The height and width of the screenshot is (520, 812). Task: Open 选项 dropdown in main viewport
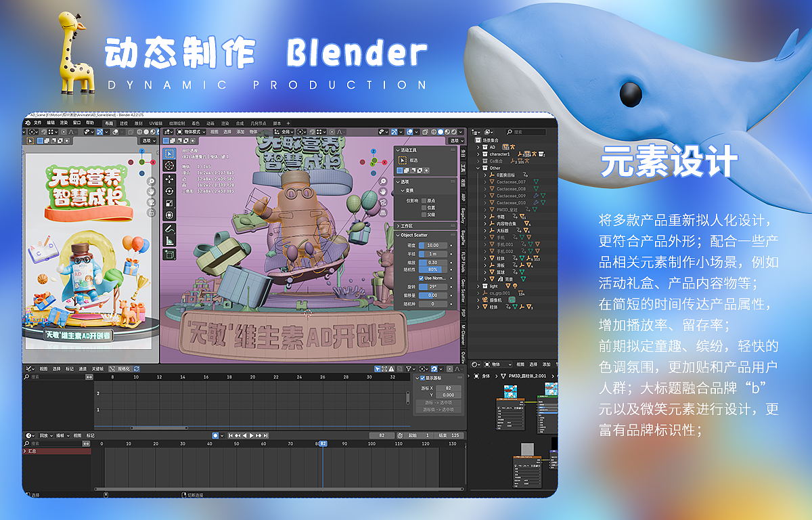click(457, 141)
